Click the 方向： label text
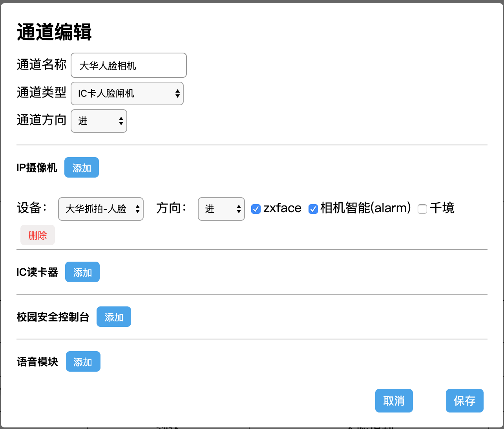 (x=172, y=208)
